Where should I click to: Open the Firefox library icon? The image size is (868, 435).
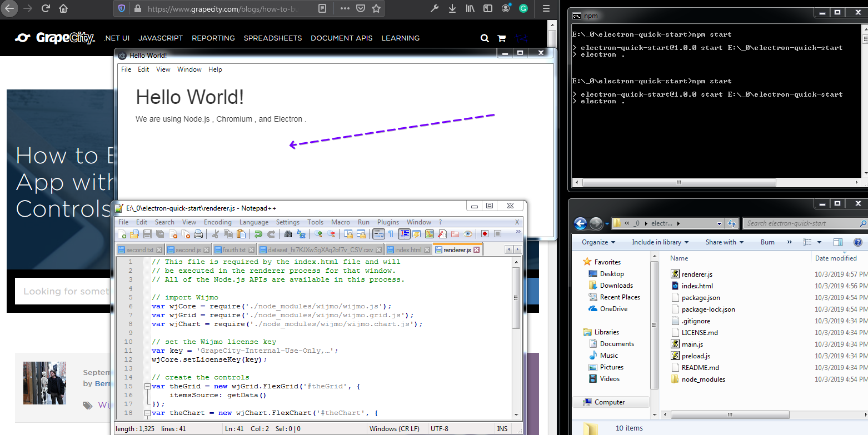point(470,8)
